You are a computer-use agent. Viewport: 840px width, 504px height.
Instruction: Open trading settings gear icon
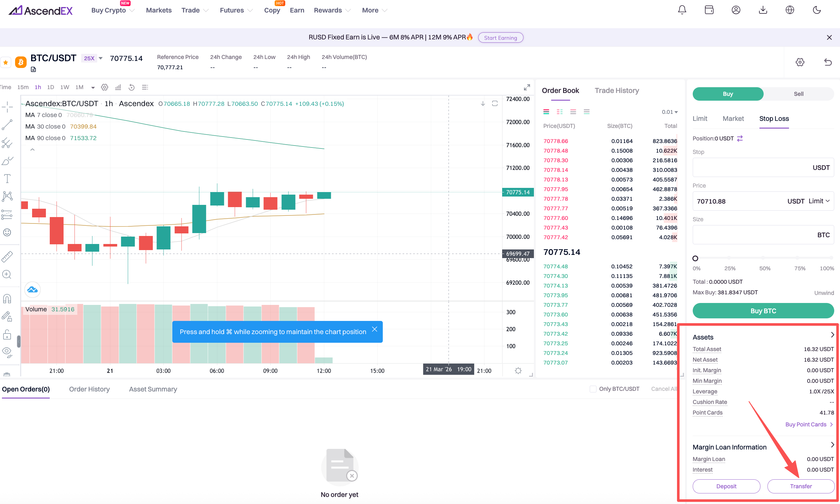[x=800, y=62]
